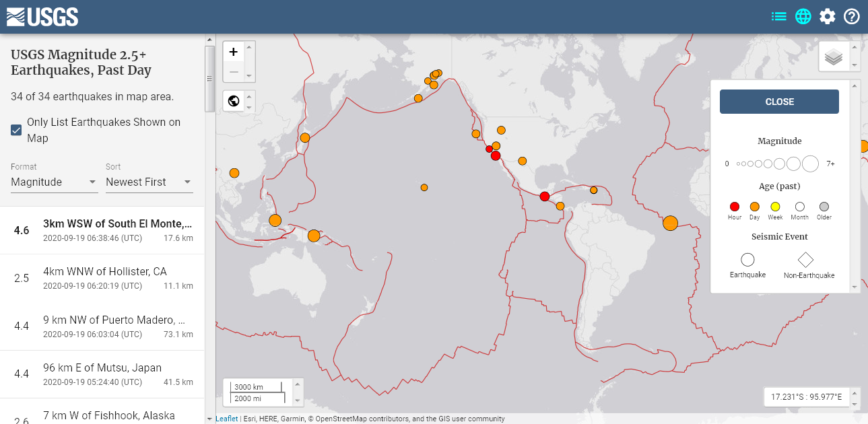Click the timestamp '2020-09-19 06:38:46 (UTC)'

tap(93, 238)
